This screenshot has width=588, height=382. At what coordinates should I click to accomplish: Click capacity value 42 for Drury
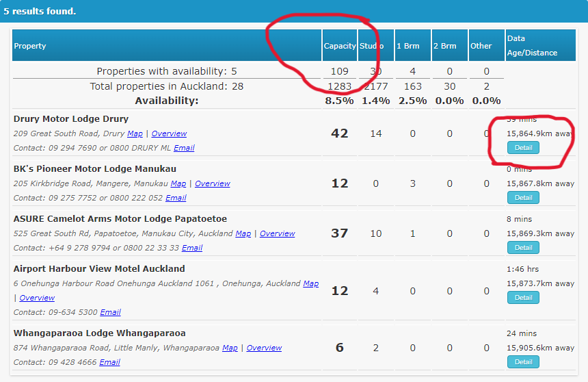click(339, 133)
